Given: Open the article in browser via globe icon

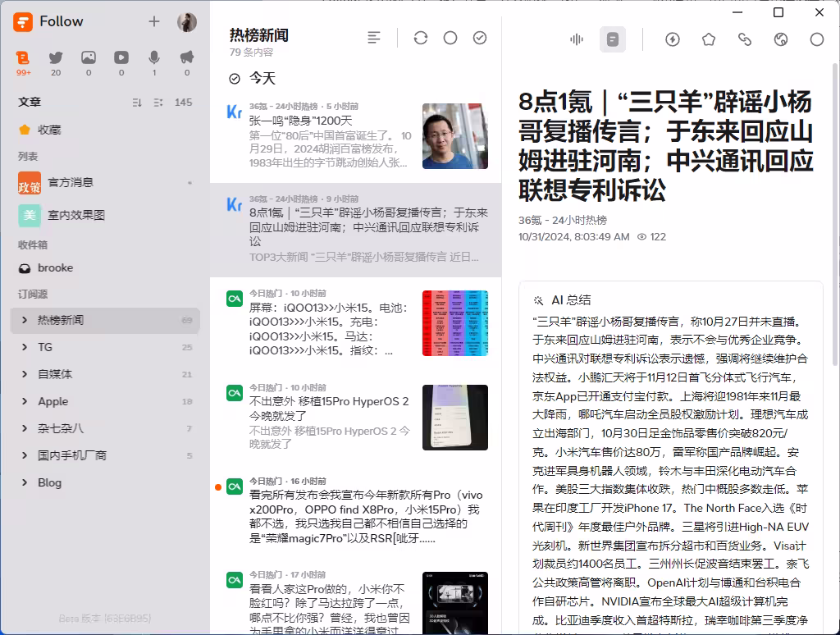Looking at the screenshot, I should pos(781,39).
